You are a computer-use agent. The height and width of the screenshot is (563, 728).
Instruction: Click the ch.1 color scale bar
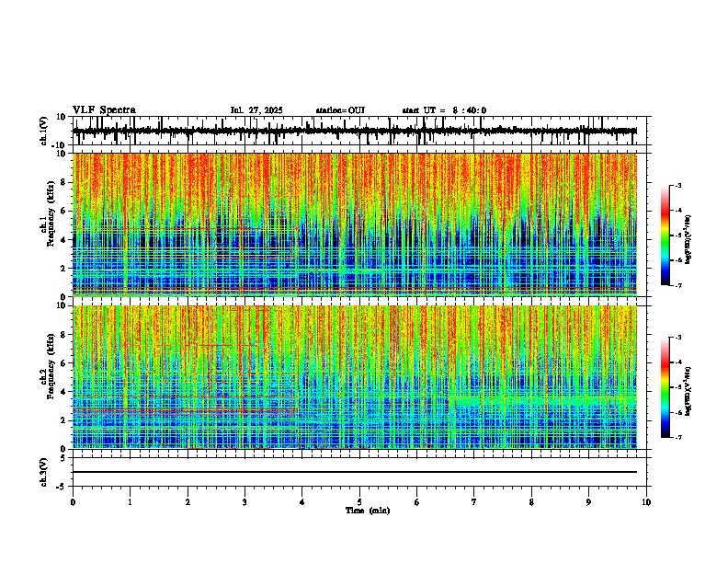[665, 236]
